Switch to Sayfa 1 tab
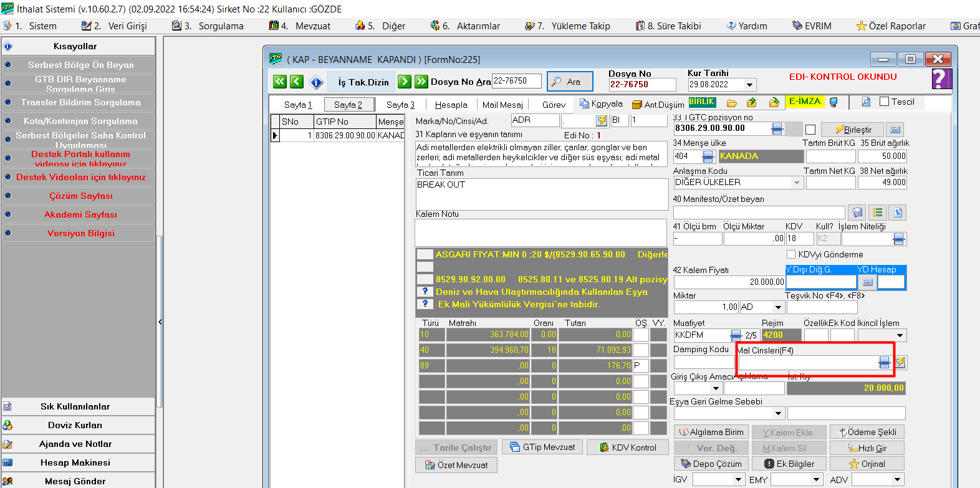This screenshot has width=980, height=488. [298, 105]
